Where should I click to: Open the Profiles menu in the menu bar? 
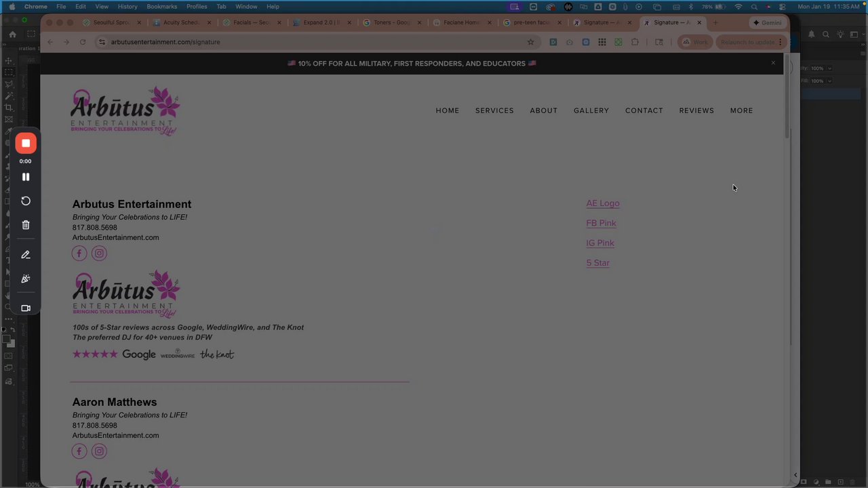coord(197,6)
